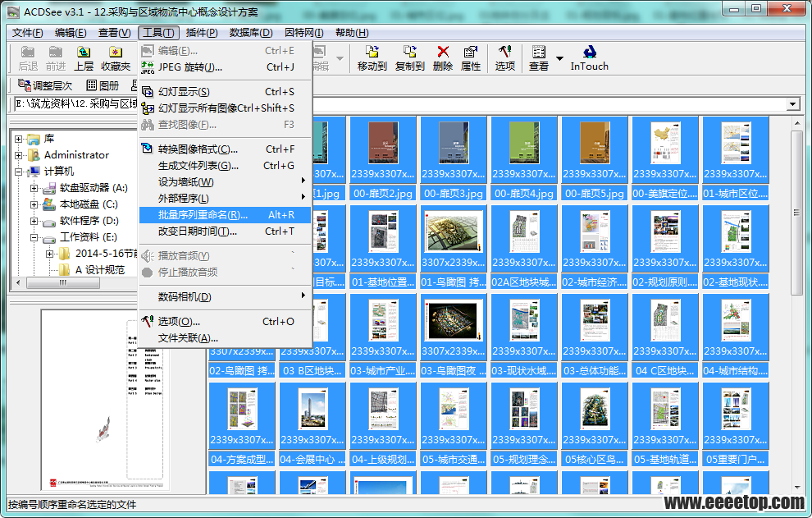Select the 03-鸟瞰图夜 thumbnail

coord(453,336)
